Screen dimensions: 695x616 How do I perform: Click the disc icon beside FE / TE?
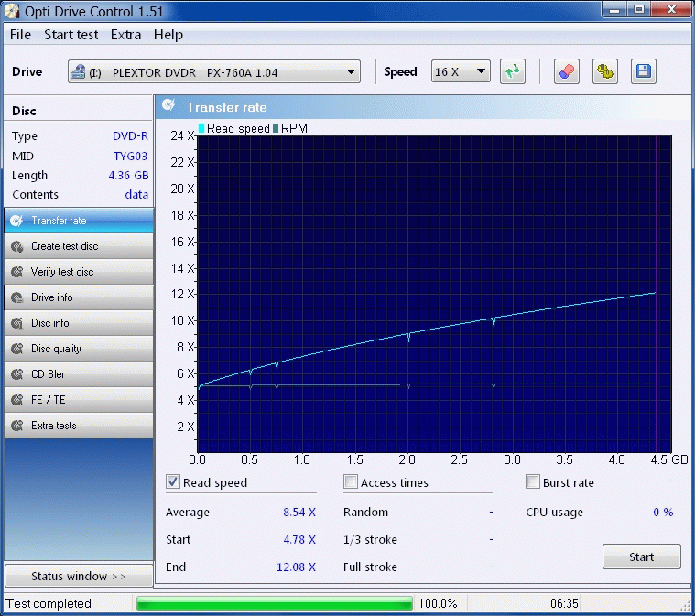point(17,400)
